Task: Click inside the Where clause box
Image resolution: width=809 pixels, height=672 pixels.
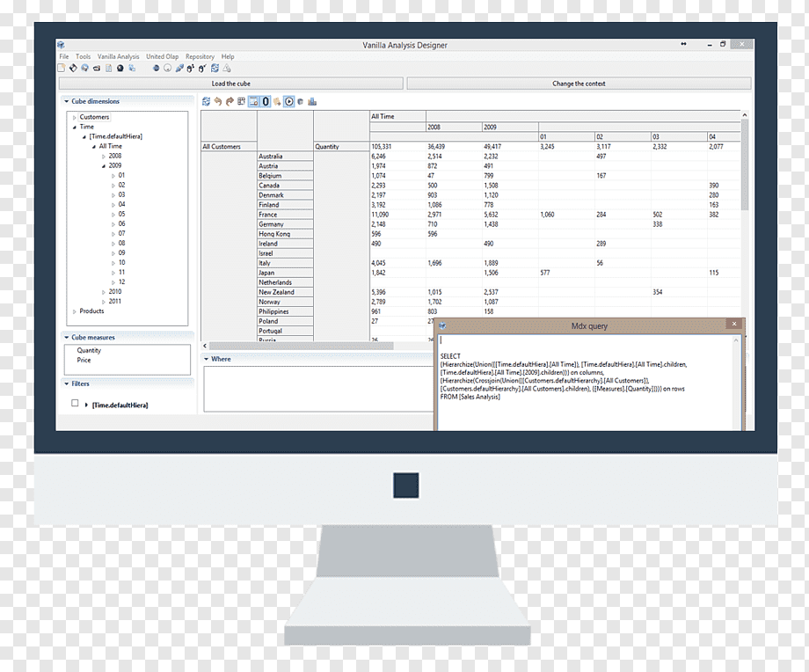Action: pyautogui.click(x=318, y=389)
